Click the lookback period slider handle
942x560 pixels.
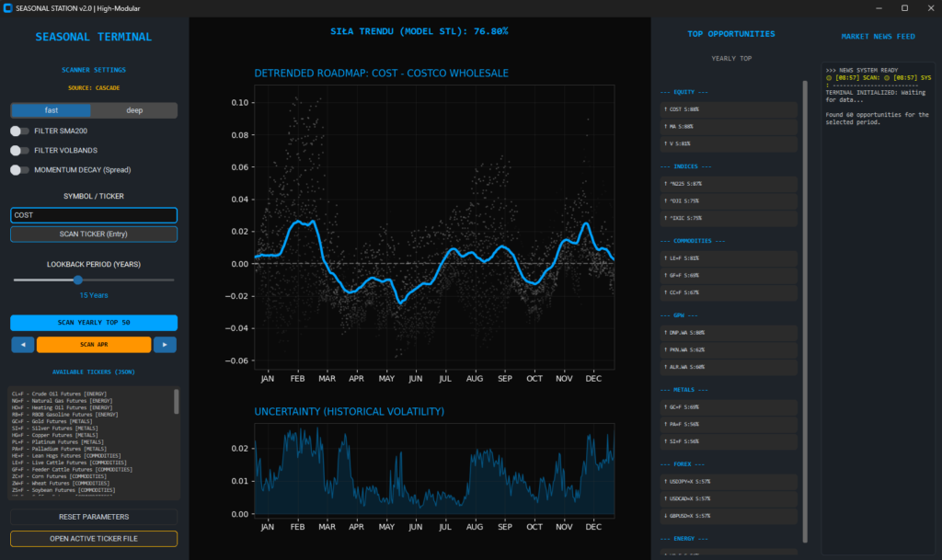pyautogui.click(x=77, y=280)
